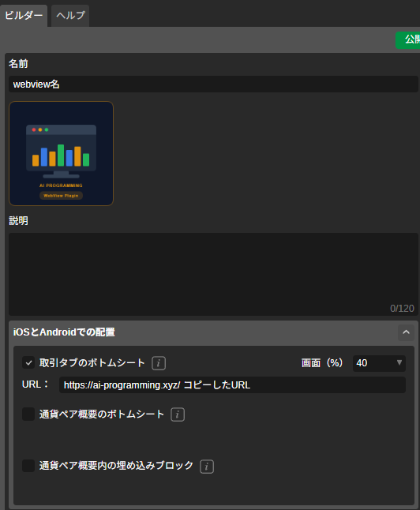Click the URL： label text
Screen dimensions: 420x510
36,384
